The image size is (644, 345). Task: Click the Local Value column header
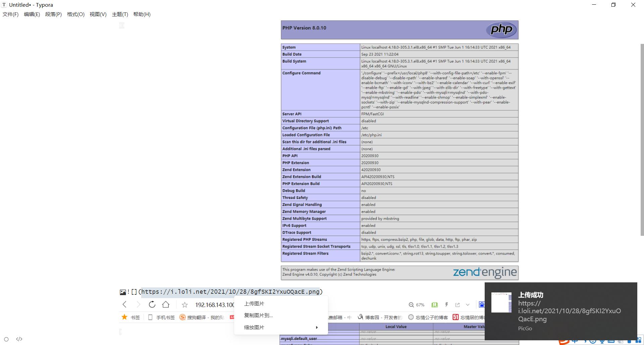coord(396,327)
